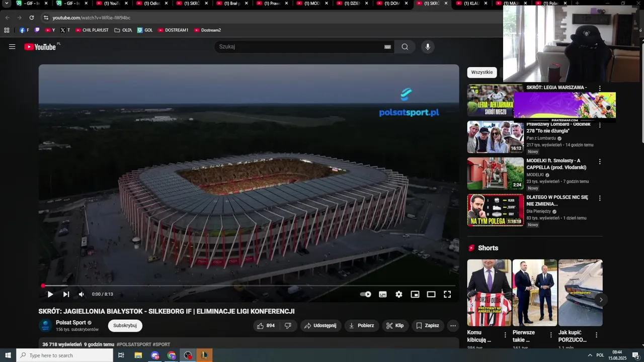This screenshot has height=362, width=644.
Task: Reload the page
Action: point(32,18)
